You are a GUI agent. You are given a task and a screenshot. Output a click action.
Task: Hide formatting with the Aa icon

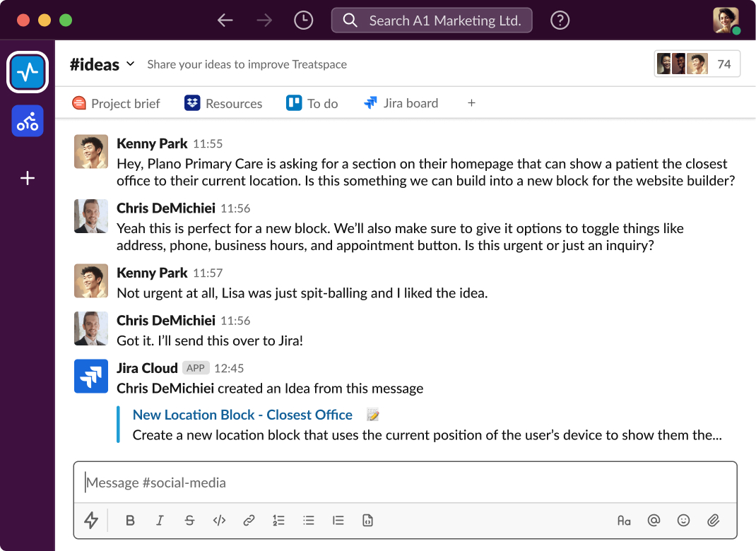point(624,520)
